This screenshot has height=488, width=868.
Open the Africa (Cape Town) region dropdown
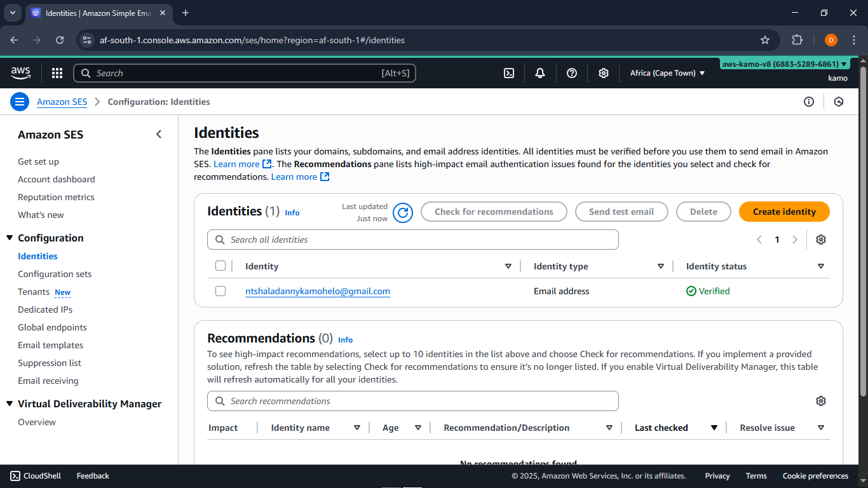(x=667, y=73)
